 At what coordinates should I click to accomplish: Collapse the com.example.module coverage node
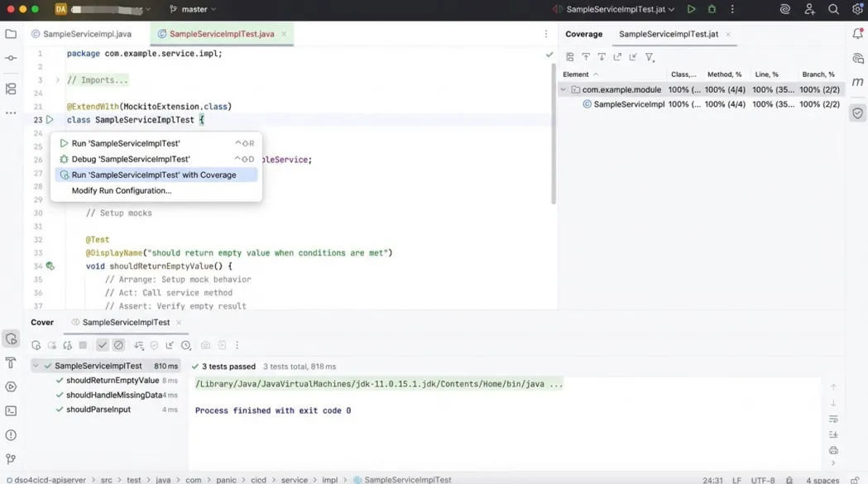click(x=563, y=89)
